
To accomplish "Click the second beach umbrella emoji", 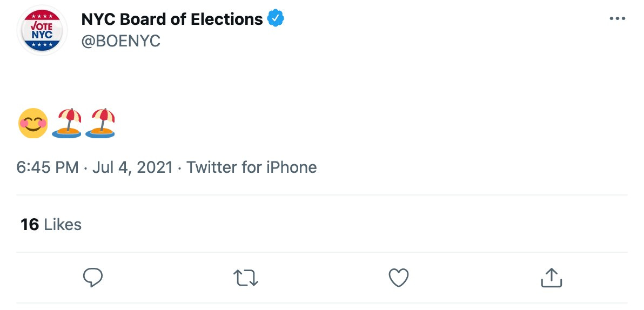I will (x=100, y=123).
